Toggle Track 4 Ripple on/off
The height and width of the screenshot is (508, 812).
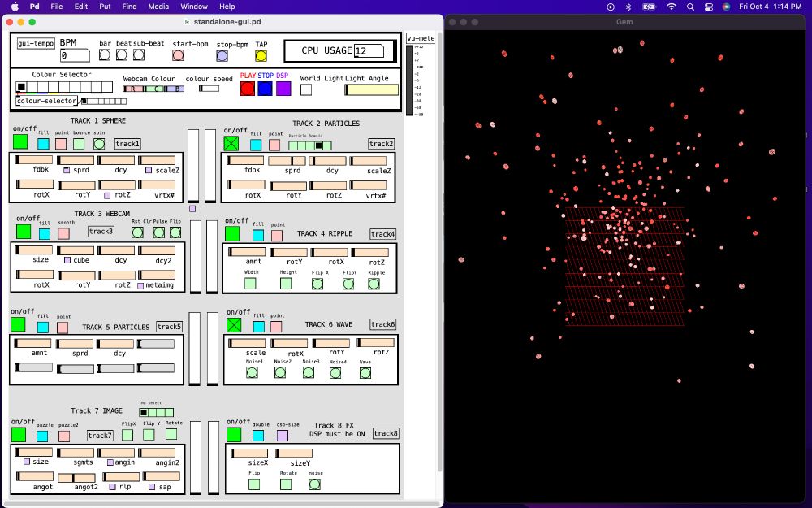pyautogui.click(x=232, y=234)
